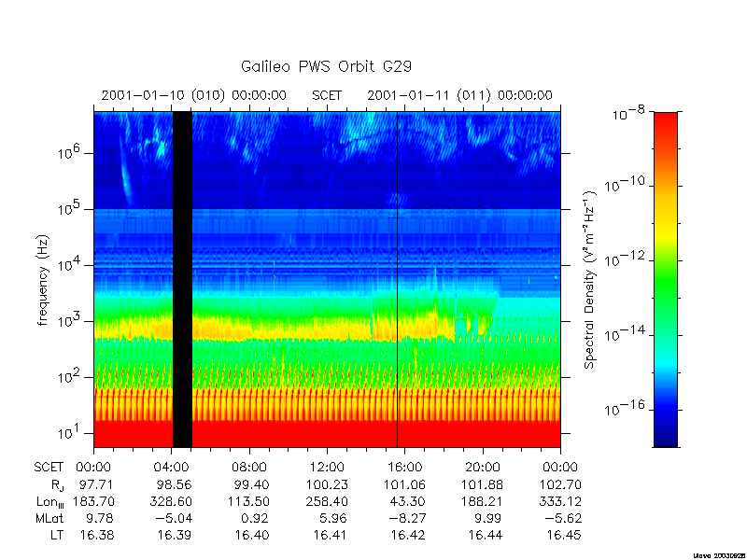Click the RJ value 101.06
Screen dimensions: 747x560
coord(404,484)
